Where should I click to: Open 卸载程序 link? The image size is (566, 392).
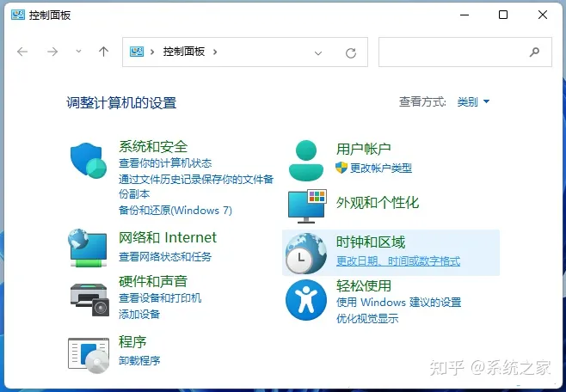coord(139,360)
